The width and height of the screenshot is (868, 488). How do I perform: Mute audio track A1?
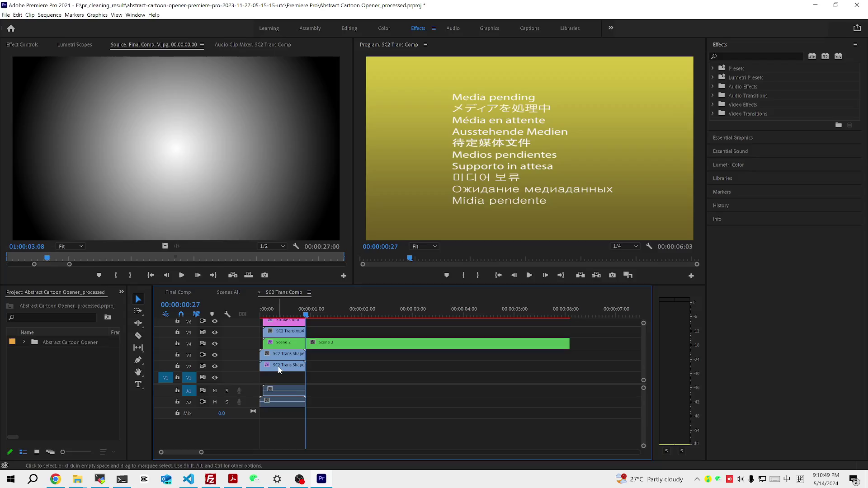tap(215, 390)
